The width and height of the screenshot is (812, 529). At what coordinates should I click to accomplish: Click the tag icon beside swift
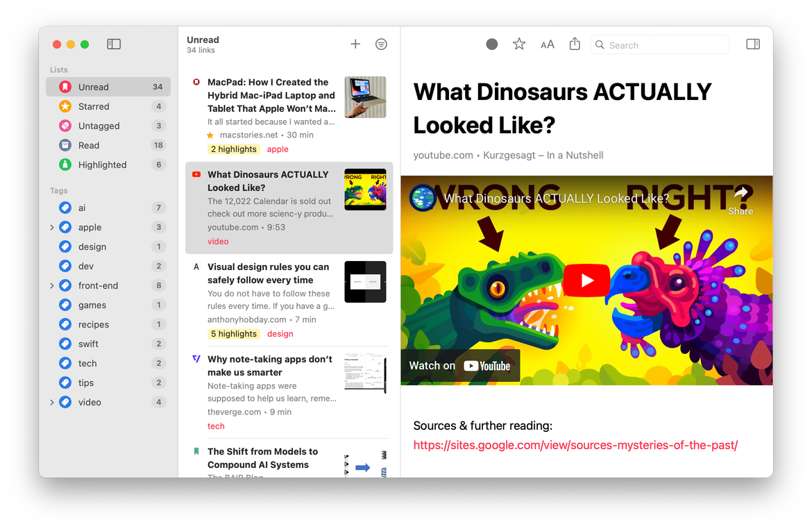pyautogui.click(x=65, y=344)
